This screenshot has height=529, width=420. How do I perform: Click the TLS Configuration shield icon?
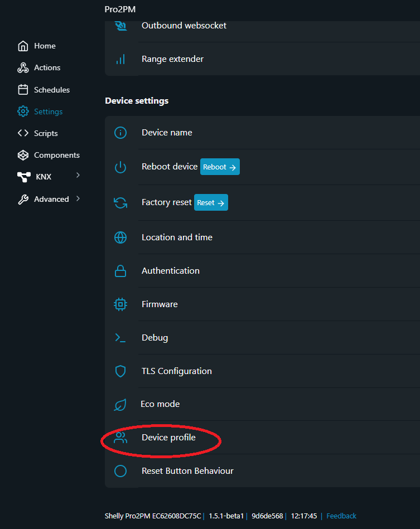coord(120,371)
